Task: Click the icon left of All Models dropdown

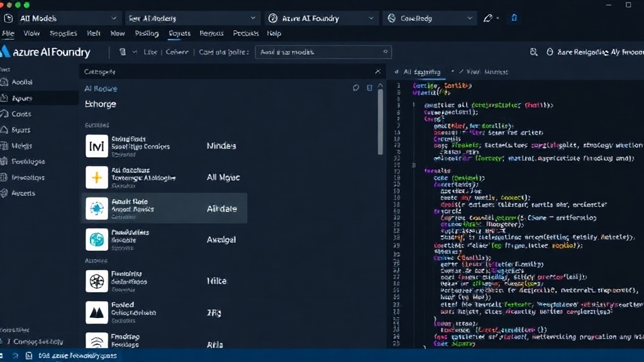Action: tap(8, 18)
